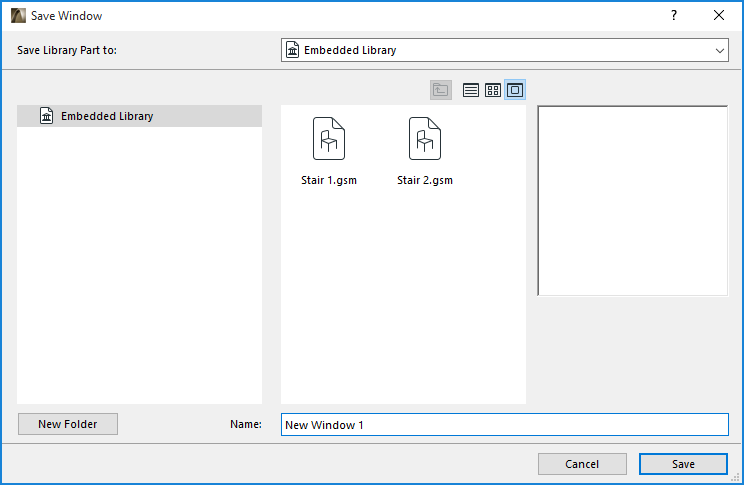Select Embedded Library in folder tree
This screenshot has width=744, height=485.
[x=140, y=116]
